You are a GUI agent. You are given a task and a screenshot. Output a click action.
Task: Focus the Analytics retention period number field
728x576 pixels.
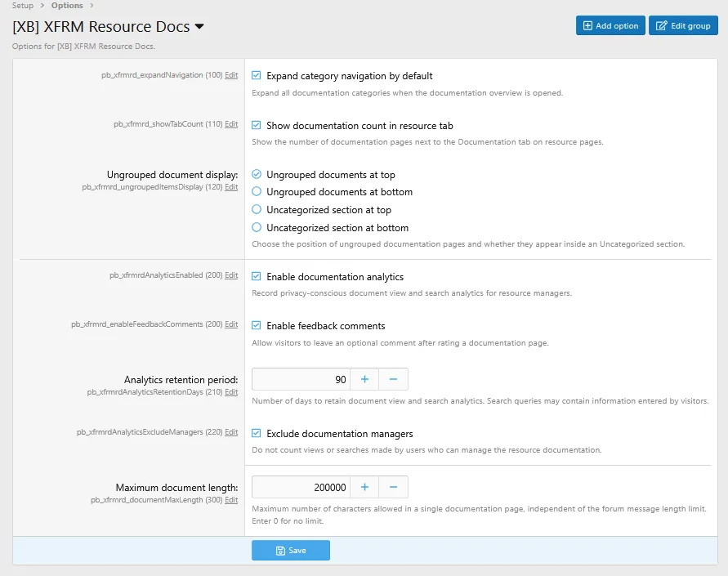click(301, 379)
